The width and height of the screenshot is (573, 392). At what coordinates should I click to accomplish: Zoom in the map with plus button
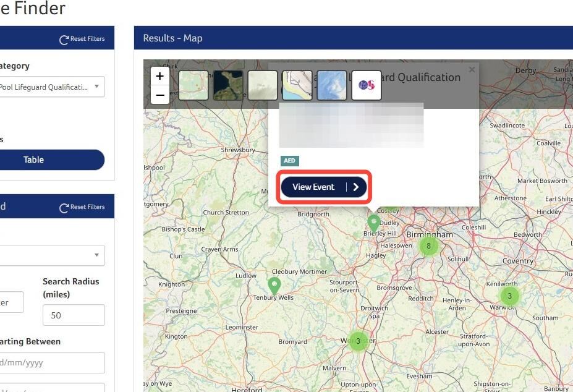click(159, 76)
